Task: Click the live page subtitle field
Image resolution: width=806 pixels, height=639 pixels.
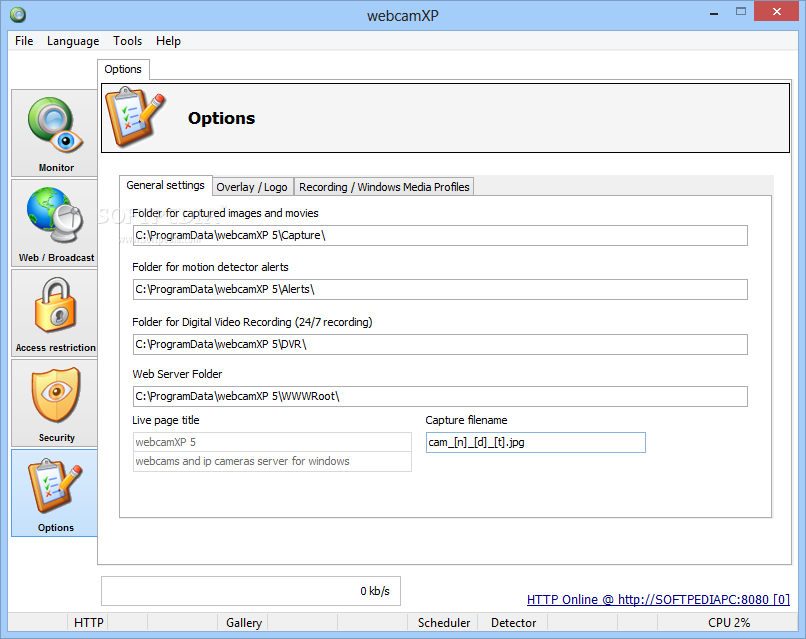Action: pyautogui.click(x=272, y=462)
